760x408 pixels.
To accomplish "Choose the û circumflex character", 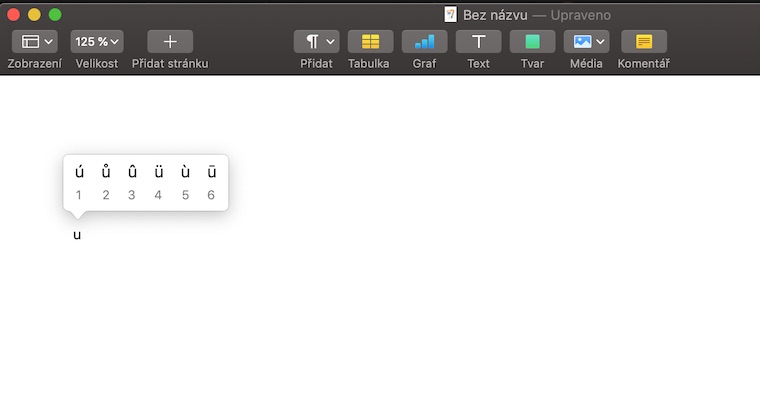I will pos(132,172).
